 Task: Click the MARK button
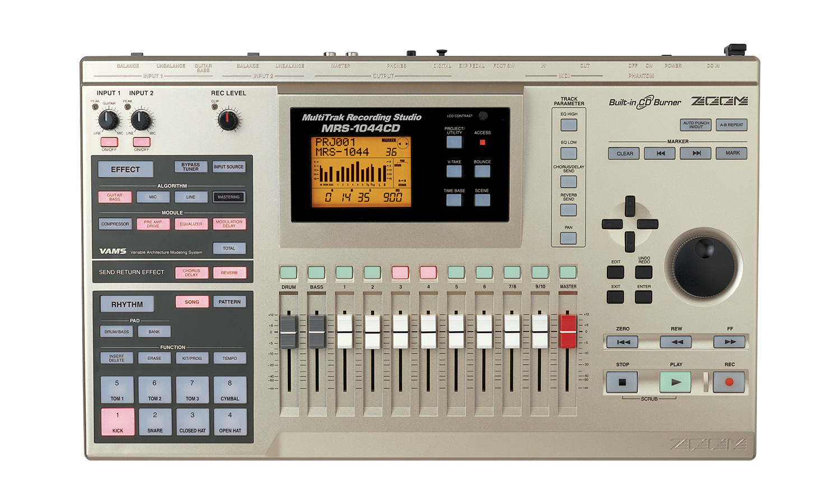[732, 153]
